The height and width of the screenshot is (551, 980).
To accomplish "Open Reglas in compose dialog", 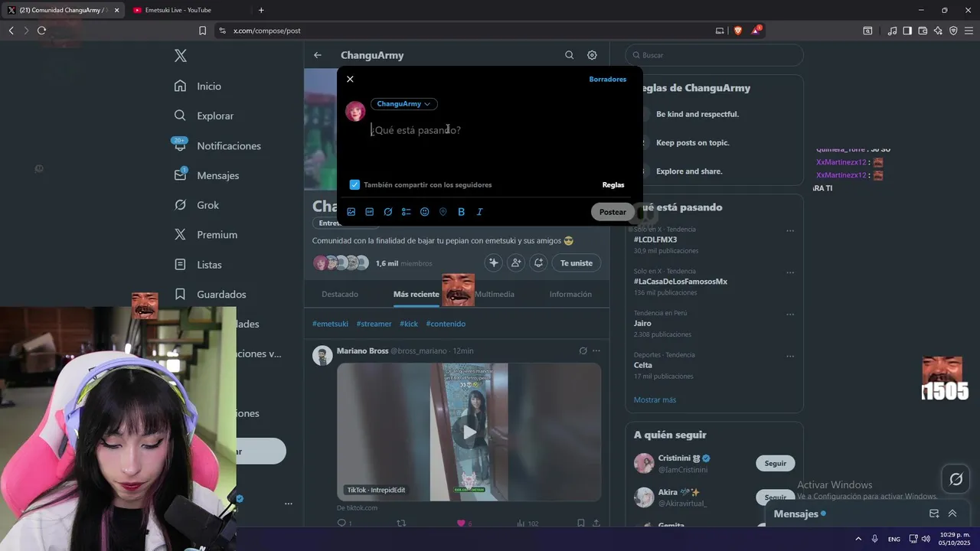I will (x=613, y=185).
